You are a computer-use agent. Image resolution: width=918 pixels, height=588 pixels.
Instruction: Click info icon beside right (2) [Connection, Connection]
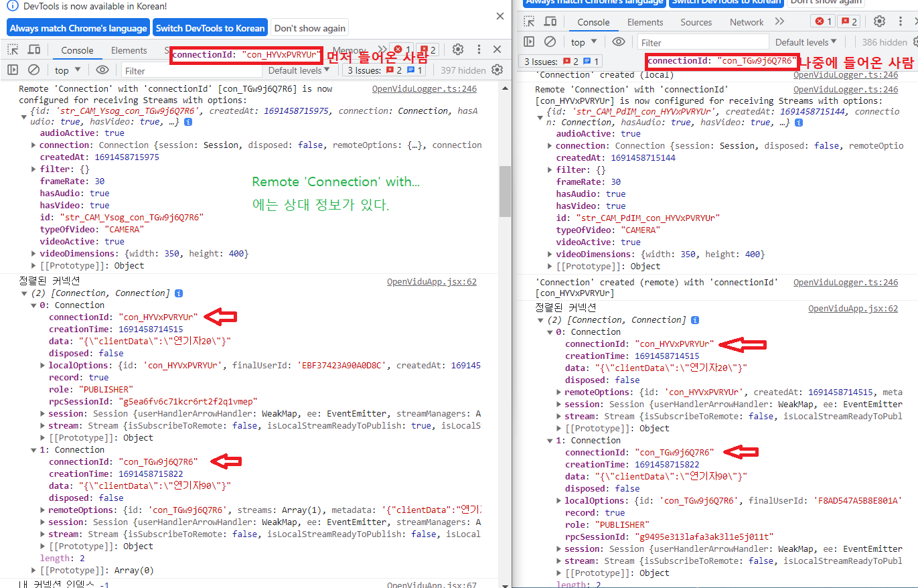tap(695, 320)
